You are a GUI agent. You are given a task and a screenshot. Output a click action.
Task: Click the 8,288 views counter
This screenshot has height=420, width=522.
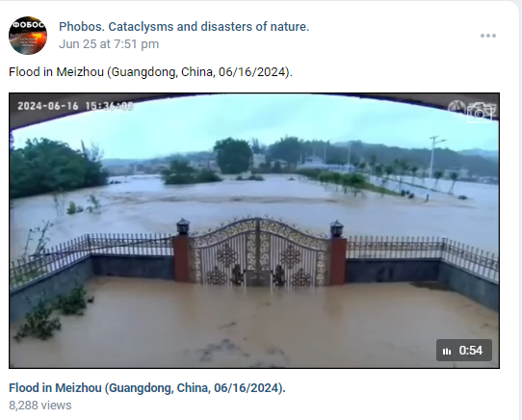point(40,406)
